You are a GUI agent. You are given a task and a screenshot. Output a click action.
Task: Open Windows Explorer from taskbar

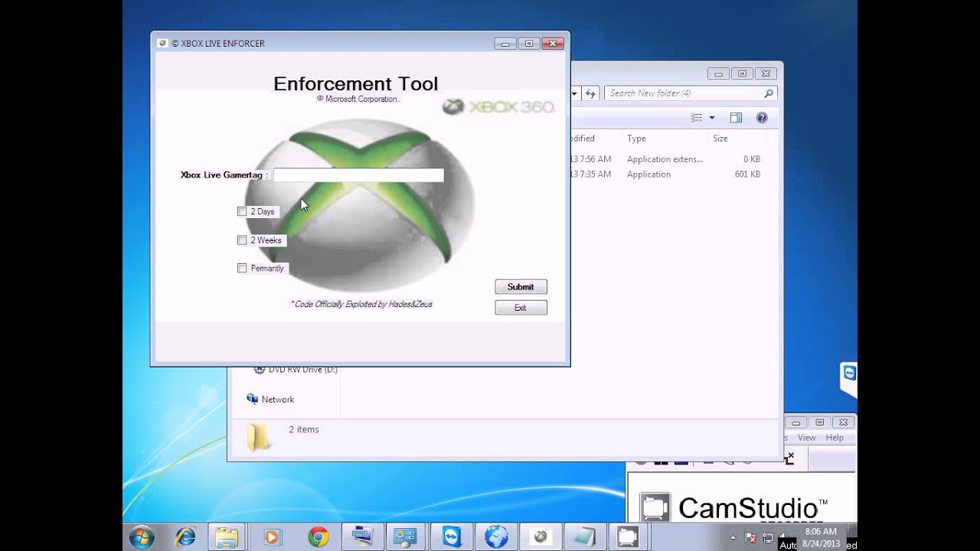[x=227, y=537]
